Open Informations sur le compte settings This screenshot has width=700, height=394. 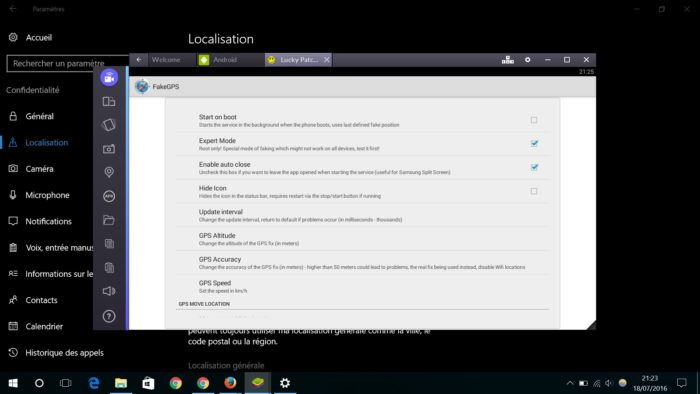tap(50, 274)
